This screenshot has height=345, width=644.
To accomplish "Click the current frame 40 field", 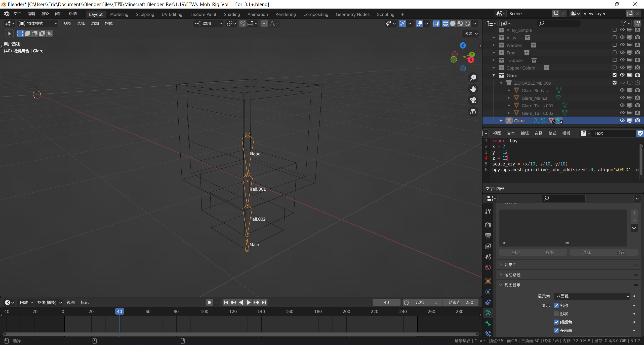I will pos(386,302).
